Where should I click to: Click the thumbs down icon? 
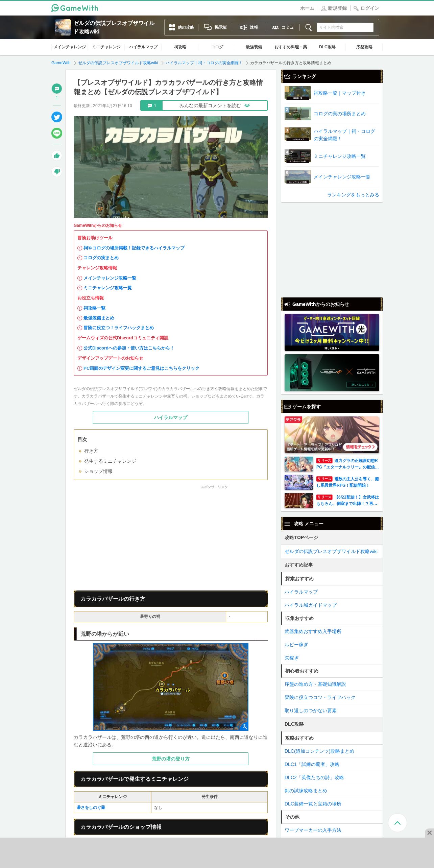tap(57, 171)
